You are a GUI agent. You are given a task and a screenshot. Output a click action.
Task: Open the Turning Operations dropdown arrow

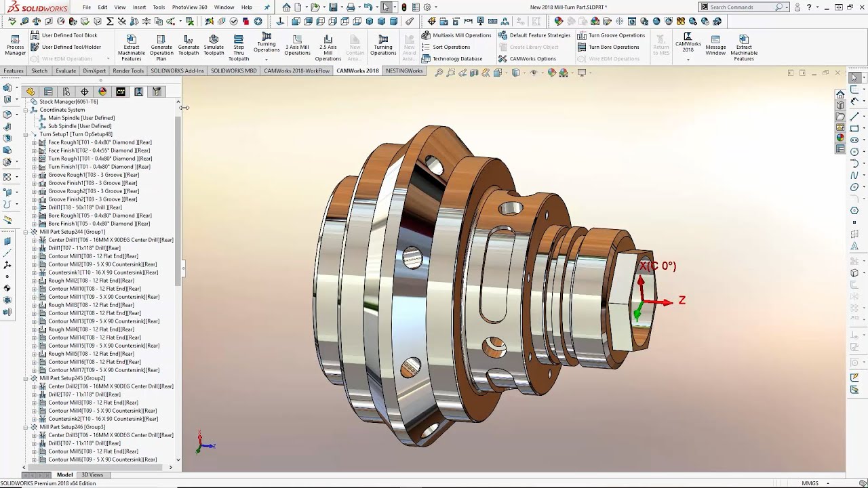(267, 59)
